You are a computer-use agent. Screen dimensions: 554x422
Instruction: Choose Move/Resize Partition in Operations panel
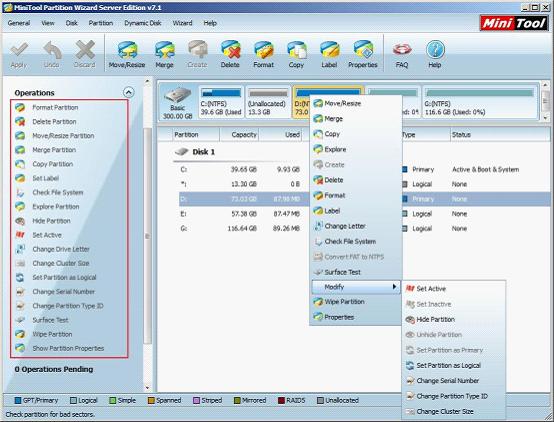[63, 136]
